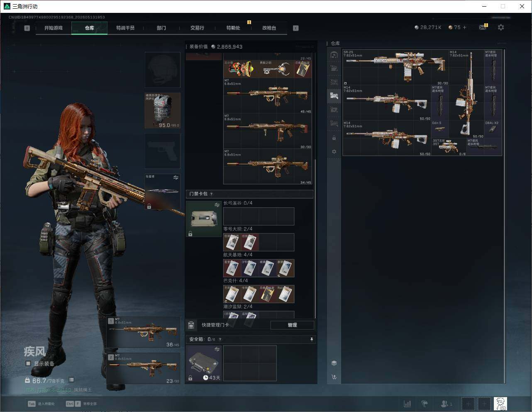Select the highlighted weapon stash tab

[334, 96]
